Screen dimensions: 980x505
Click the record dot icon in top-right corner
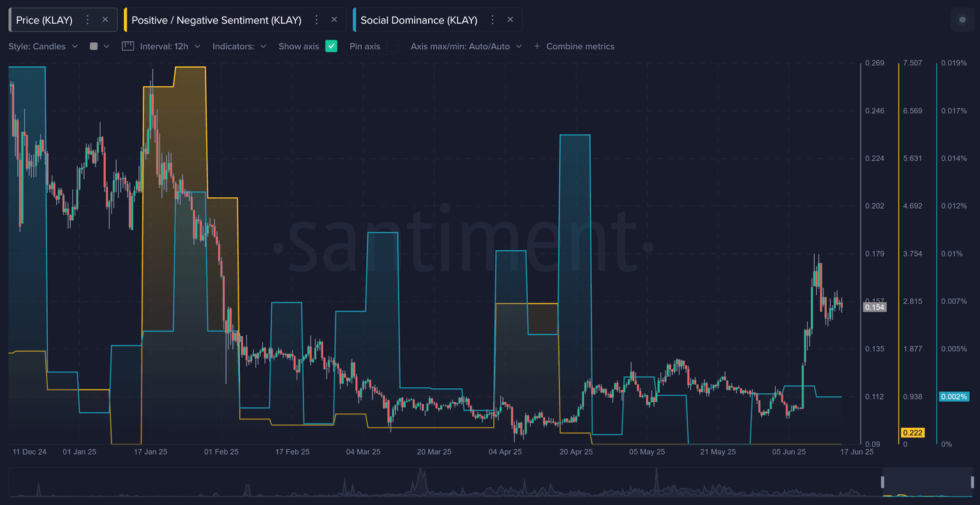tap(963, 20)
